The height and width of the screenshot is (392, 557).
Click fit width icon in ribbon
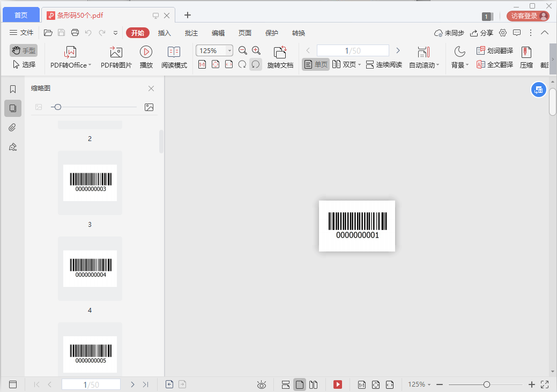point(229,64)
